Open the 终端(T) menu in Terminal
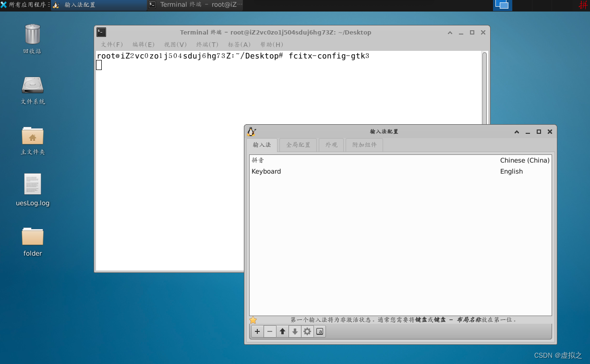 [207, 45]
